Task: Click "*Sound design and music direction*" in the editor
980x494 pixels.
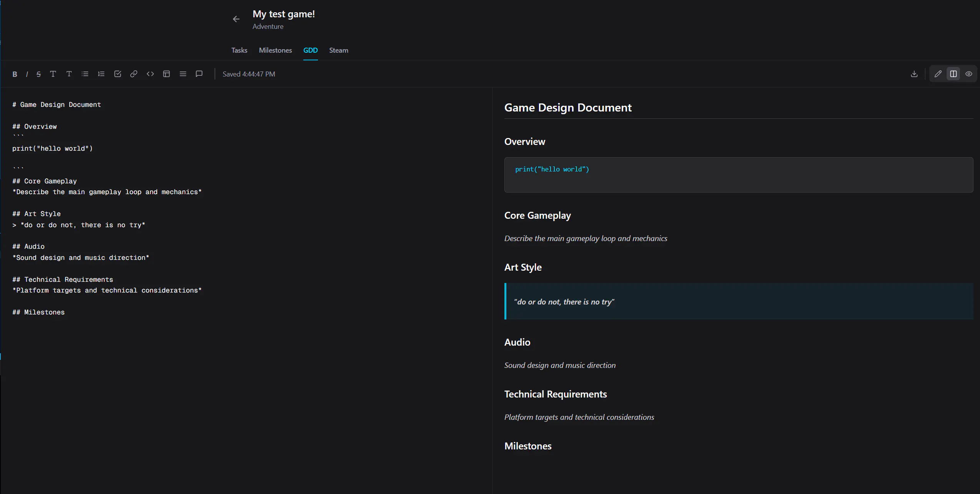Action: tap(81, 258)
